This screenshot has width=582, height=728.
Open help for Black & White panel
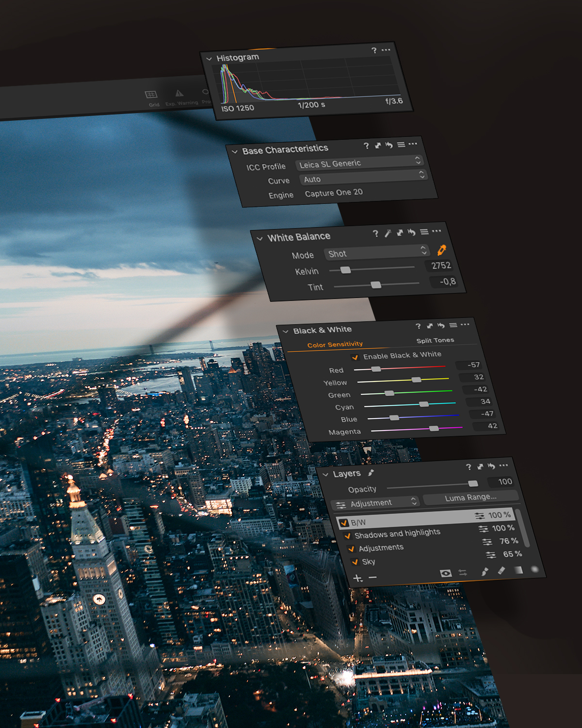[x=418, y=326]
